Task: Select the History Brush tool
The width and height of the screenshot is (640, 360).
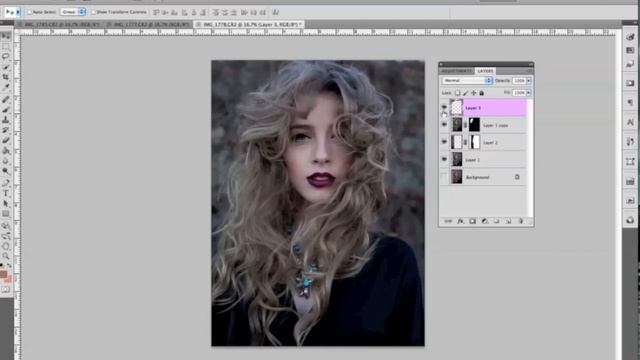Action: [x=6, y=130]
